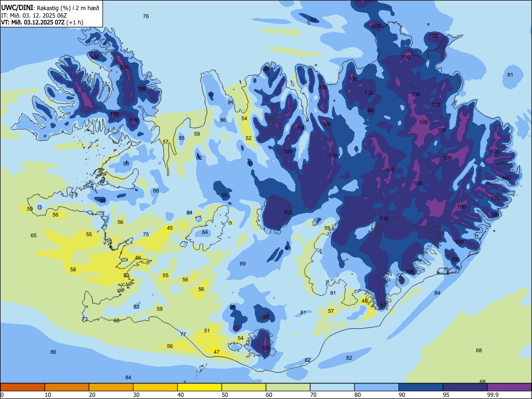Click the humidity value 75 on map
Viewport: 532px width, 399px height.
click(146, 235)
